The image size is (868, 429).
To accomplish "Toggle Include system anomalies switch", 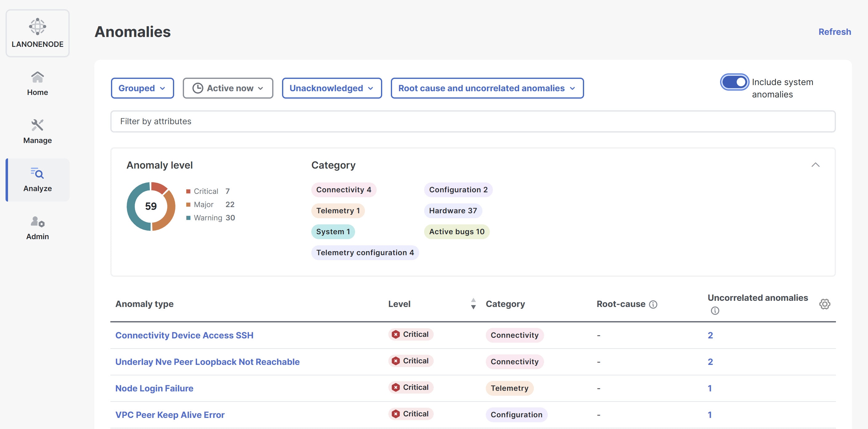I will point(734,82).
